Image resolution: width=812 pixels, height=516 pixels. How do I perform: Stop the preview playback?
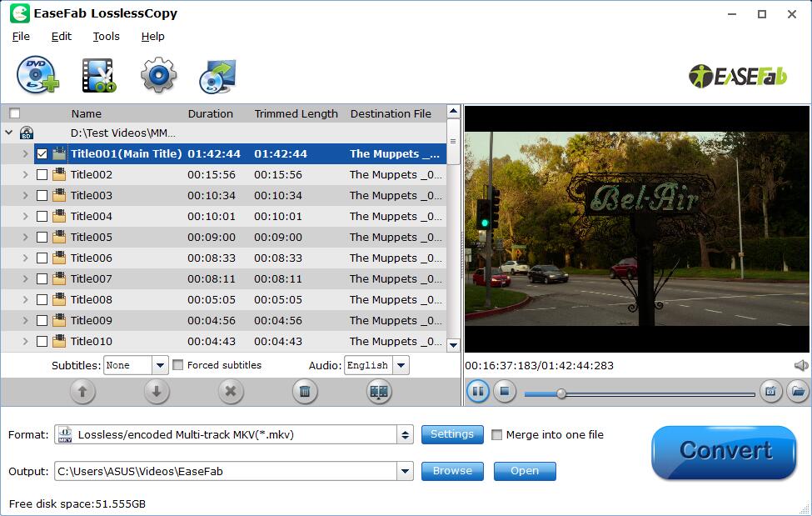coord(505,391)
